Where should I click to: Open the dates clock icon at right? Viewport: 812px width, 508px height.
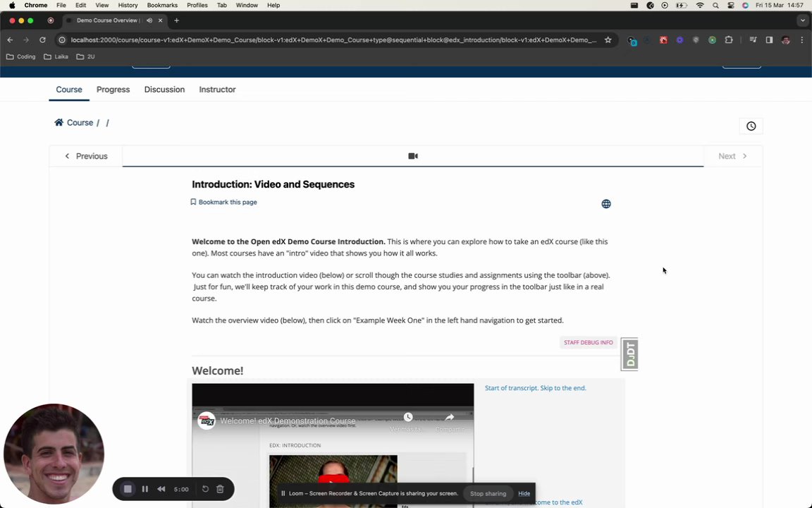(751, 126)
